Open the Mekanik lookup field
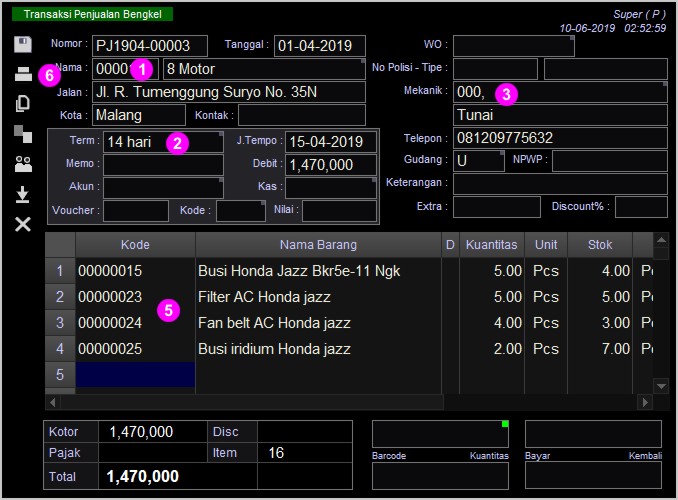 (560, 92)
